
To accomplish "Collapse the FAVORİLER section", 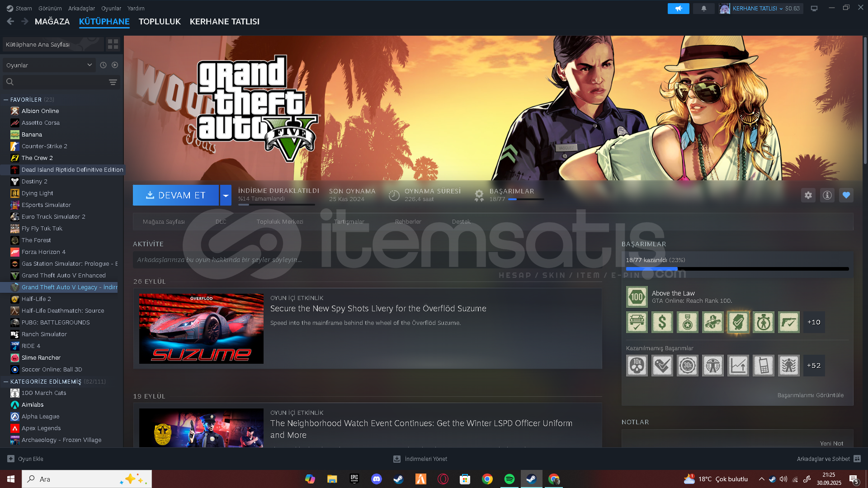I will point(6,99).
